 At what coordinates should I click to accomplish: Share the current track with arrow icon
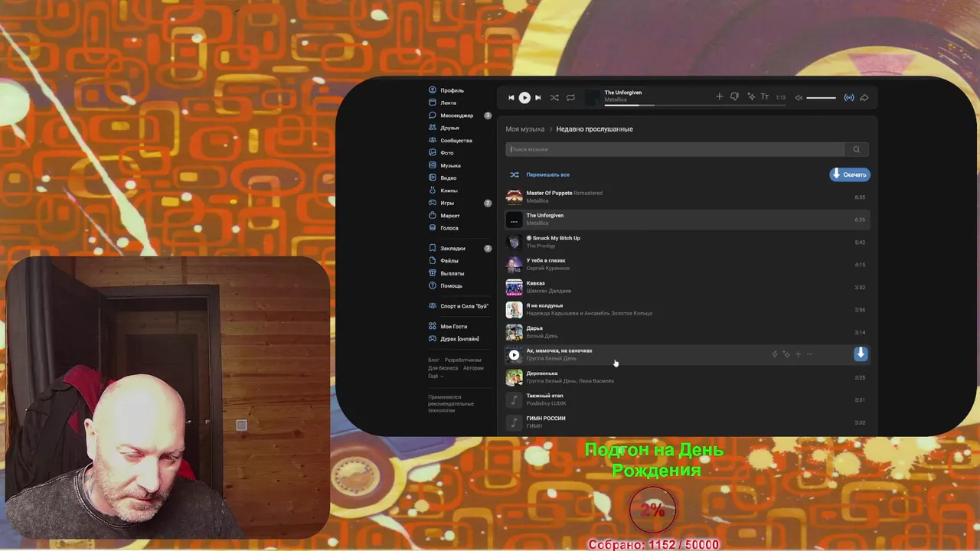tap(864, 97)
